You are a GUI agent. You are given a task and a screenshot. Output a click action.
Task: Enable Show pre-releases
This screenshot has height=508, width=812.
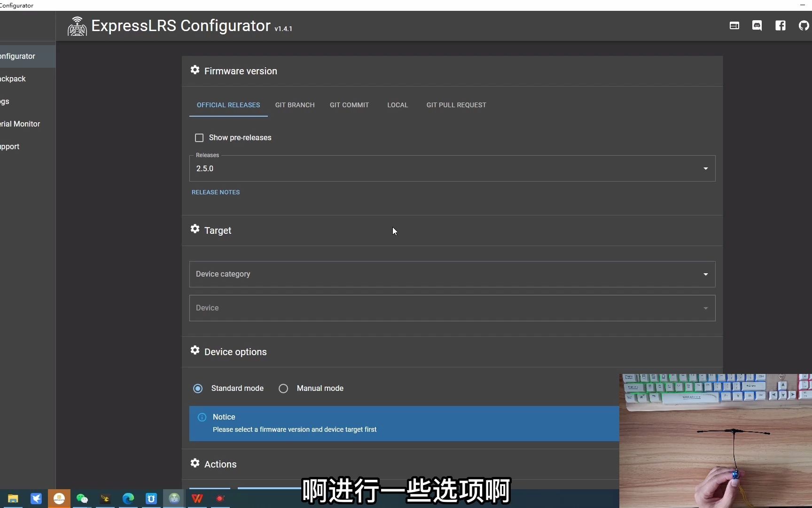[x=199, y=137]
